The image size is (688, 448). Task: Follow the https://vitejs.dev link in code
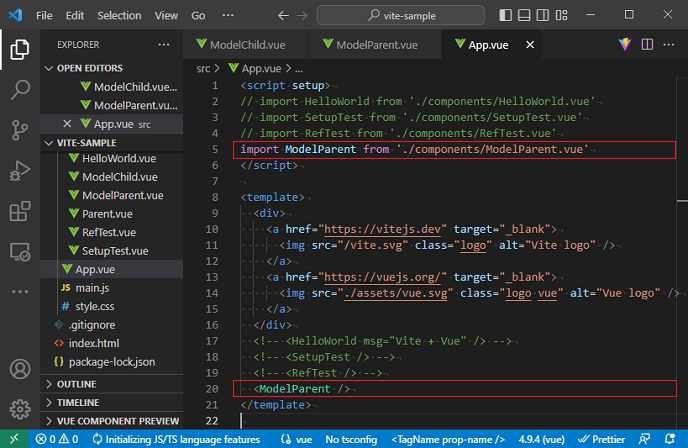pyautogui.click(x=382, y=229)
